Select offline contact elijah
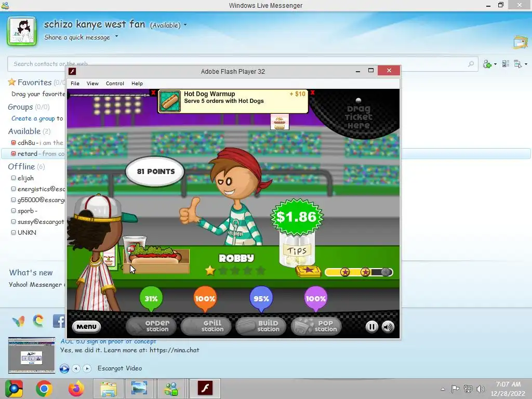Image resolution: width=532 pixels, height=399 pixels. coord(25,178)
